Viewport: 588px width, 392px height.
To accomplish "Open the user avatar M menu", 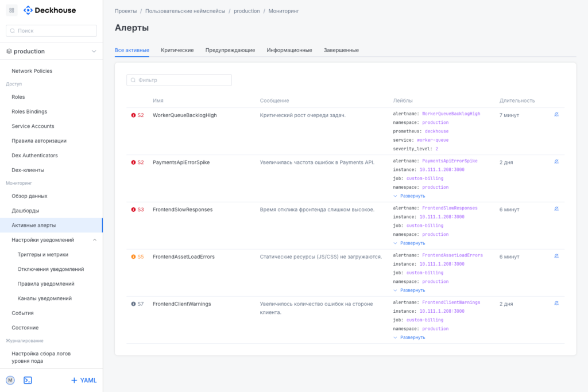I will 10,380.
